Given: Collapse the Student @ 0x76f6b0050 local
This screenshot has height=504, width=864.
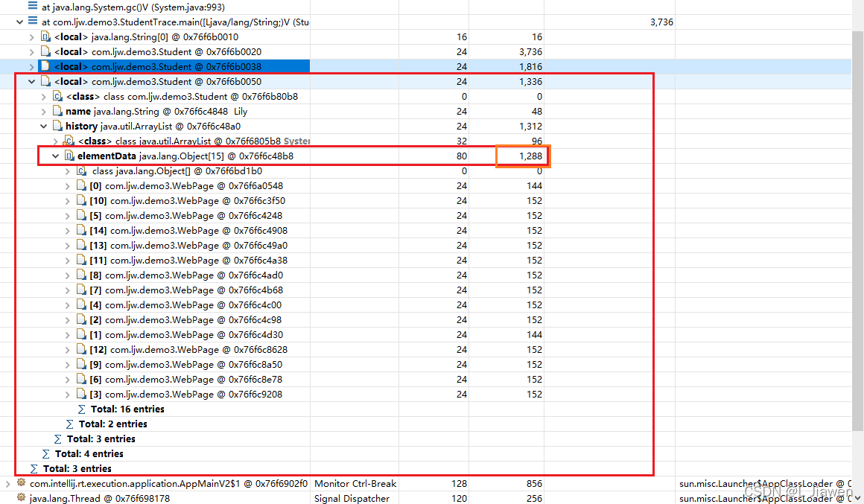Looking at the screenshot, I should click(x=32, y=82).
